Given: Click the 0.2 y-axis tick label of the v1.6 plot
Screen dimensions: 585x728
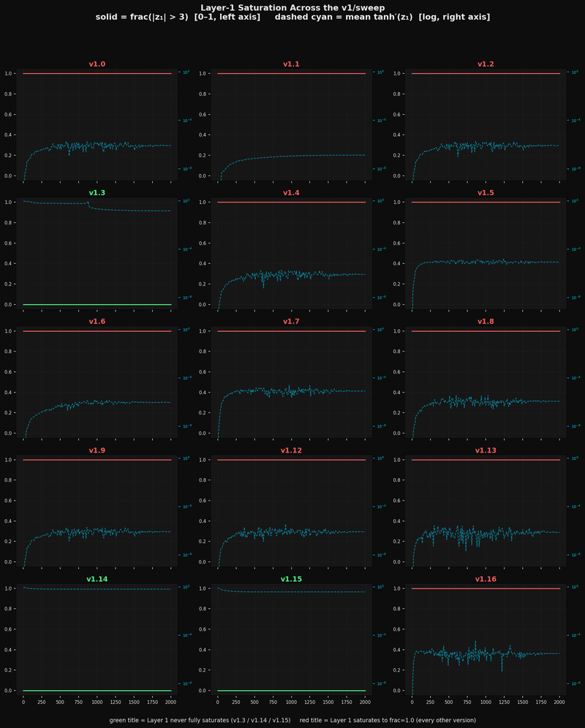Looking at the screenshot, I should coord(8,413).
